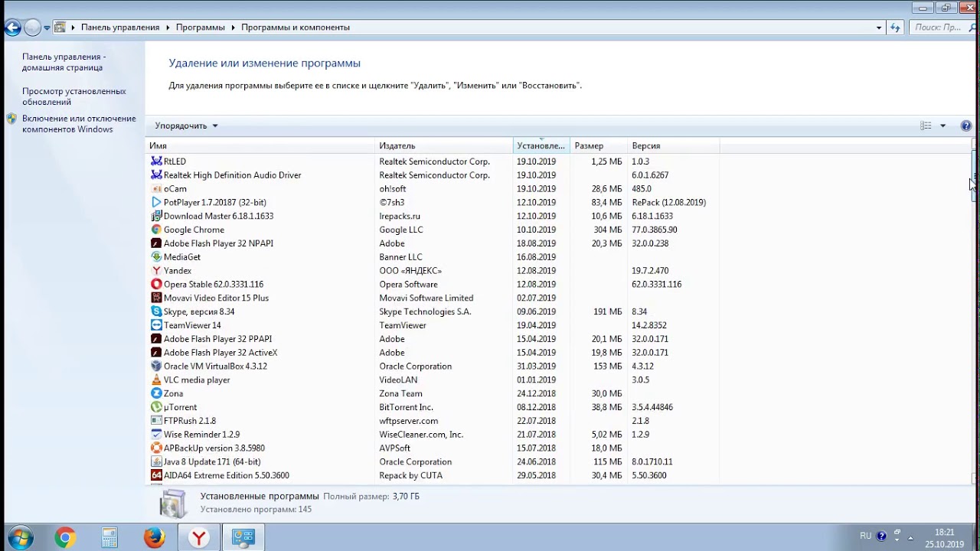Click the Back navigation button
This screenshot has width=980, height=551.
[x=12, y=28]
